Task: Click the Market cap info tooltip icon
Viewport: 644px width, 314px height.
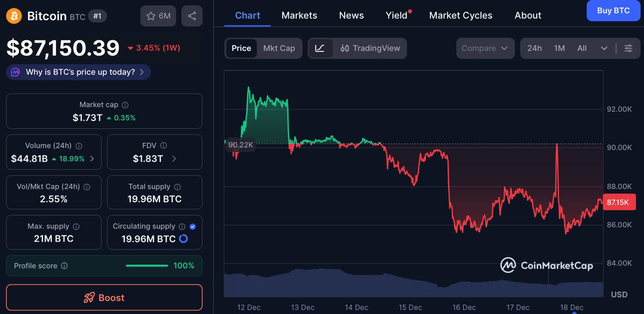Action: point(125,105)
